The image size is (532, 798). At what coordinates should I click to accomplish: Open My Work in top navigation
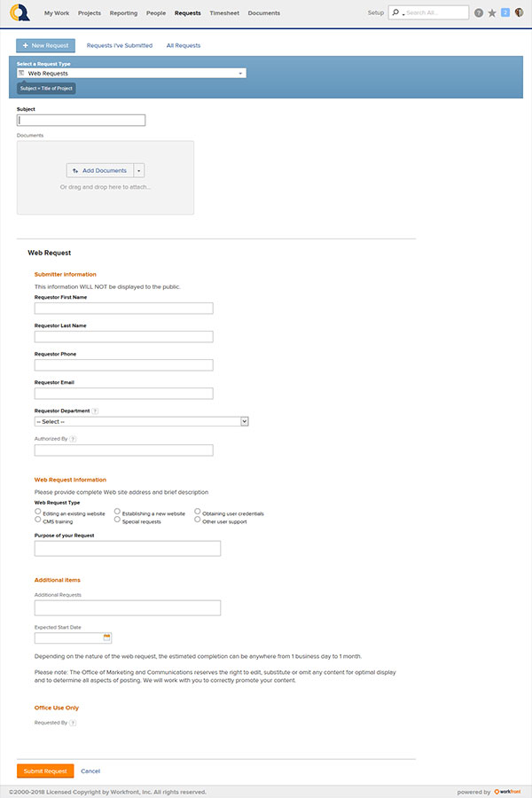[57, 13]
